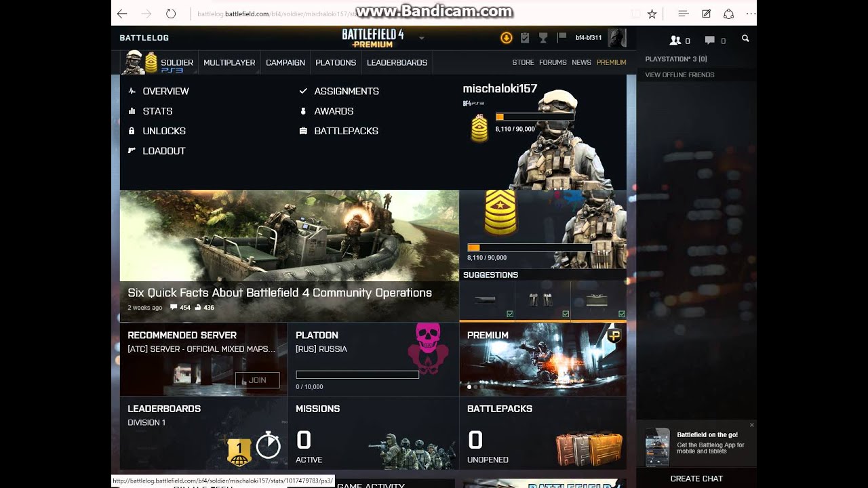Click View Offline Friends
Screen dimensions: 868x488
coord(679,75)
